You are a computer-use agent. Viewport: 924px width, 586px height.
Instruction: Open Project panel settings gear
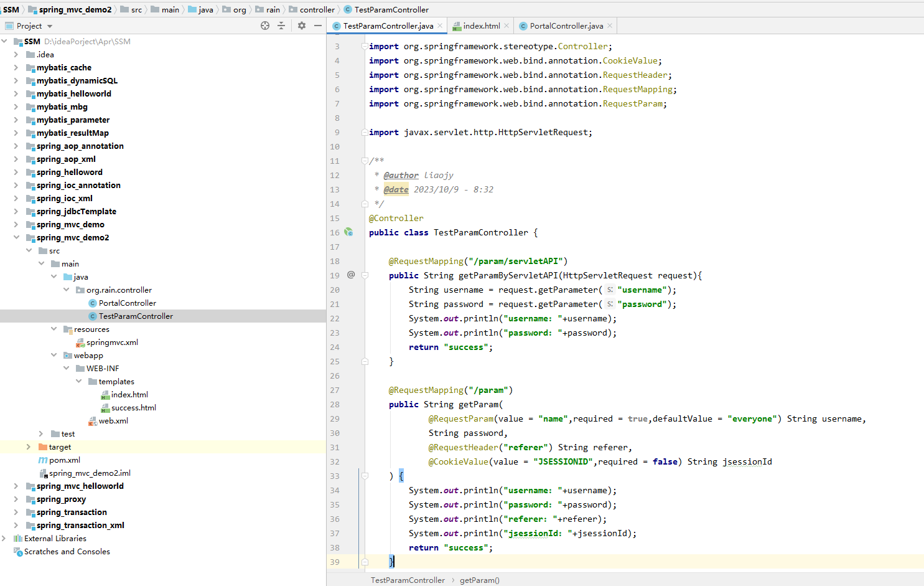[302, 26]
